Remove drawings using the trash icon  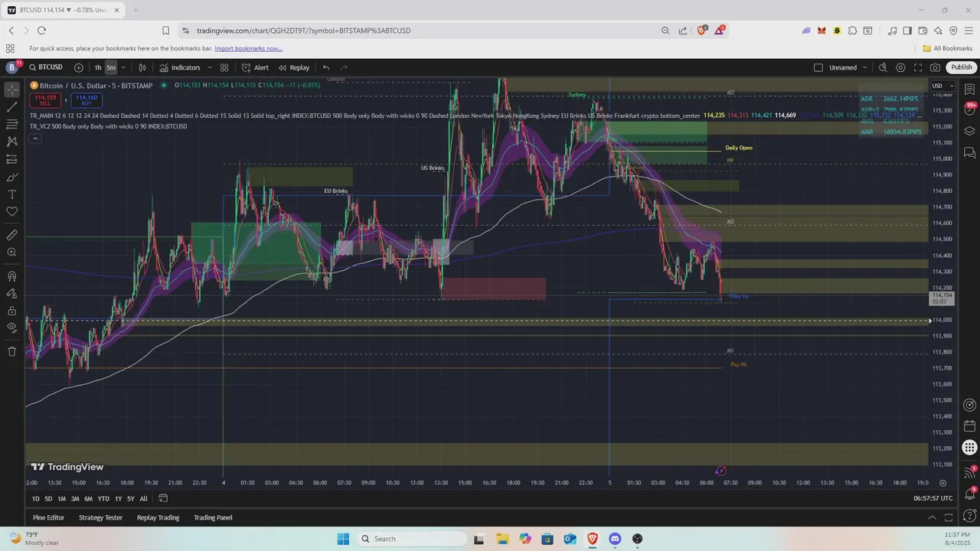12,351
